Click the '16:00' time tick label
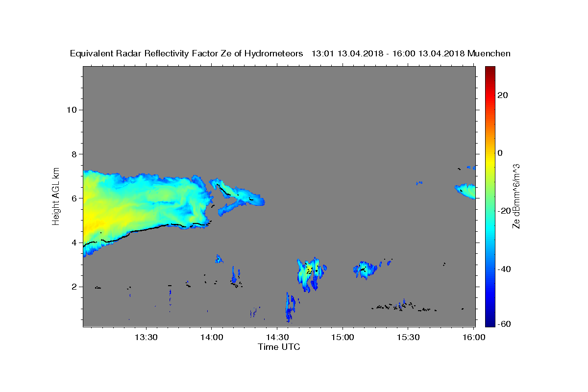The height and width of the screenshot is (392, 588). click(474, 337)
